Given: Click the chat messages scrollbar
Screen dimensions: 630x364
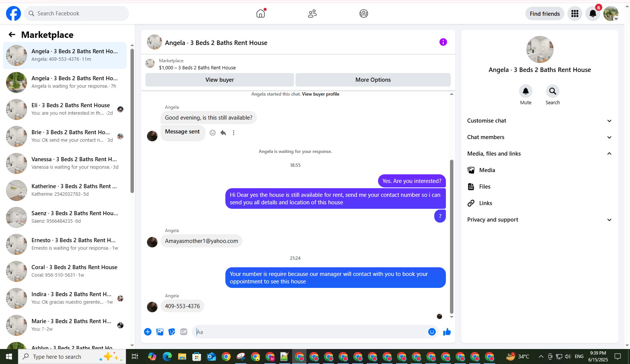Looking at the screenshot, I should pyautogui.click(x=451, y=237).
